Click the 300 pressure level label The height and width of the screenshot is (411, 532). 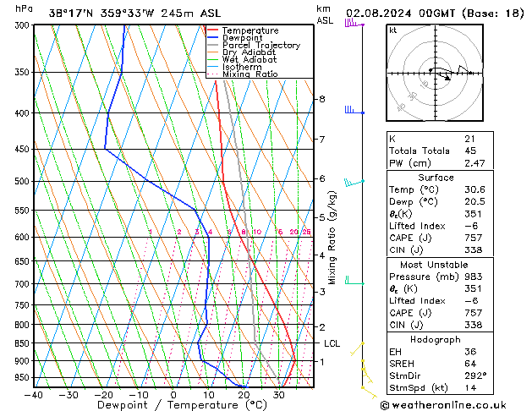click(24, 25)
